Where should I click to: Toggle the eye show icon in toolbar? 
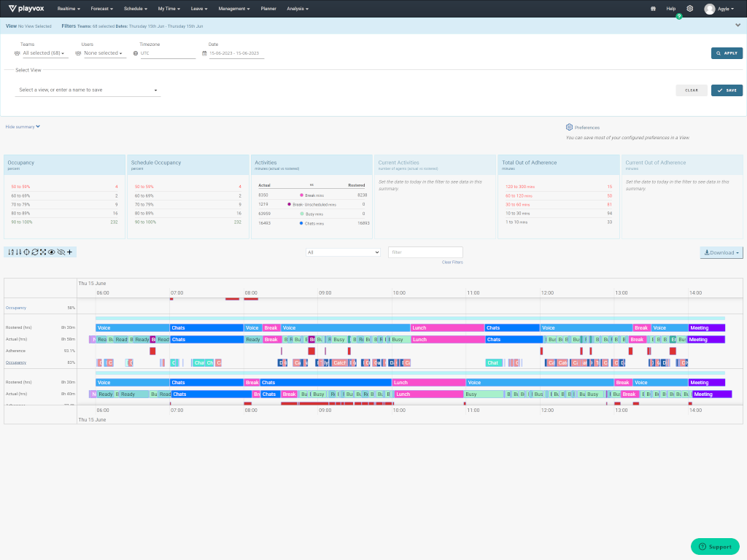point(52,252)
